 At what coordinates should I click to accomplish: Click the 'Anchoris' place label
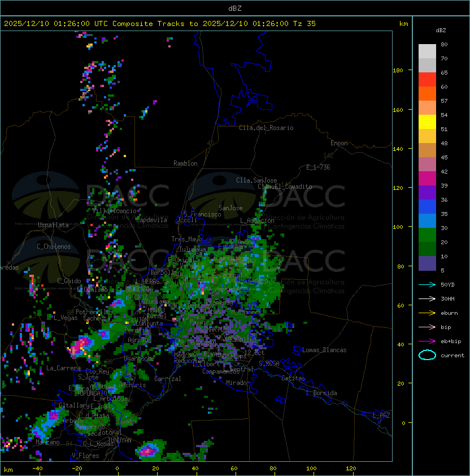pyautogui.click(x=132, y=385)
